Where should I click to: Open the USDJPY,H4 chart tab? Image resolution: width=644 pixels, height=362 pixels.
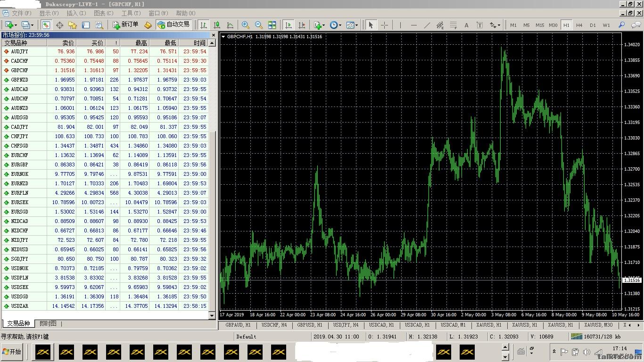pyautogui.click(x=346, y=325)
